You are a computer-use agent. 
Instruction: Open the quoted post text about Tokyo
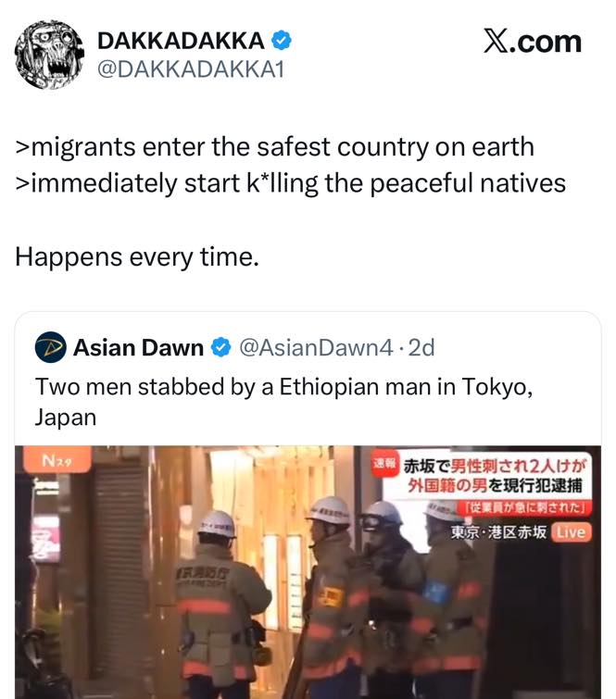[283, 402]
